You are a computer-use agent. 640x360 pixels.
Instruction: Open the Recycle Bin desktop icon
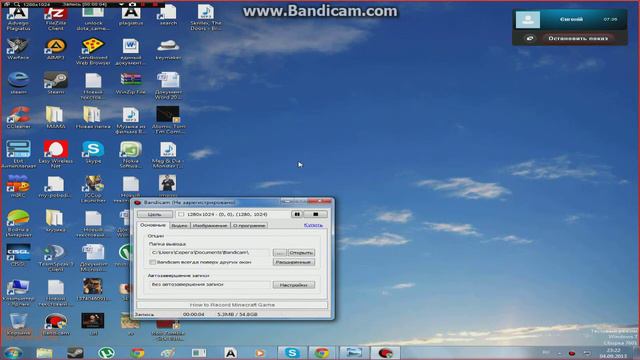pos(18,324)
